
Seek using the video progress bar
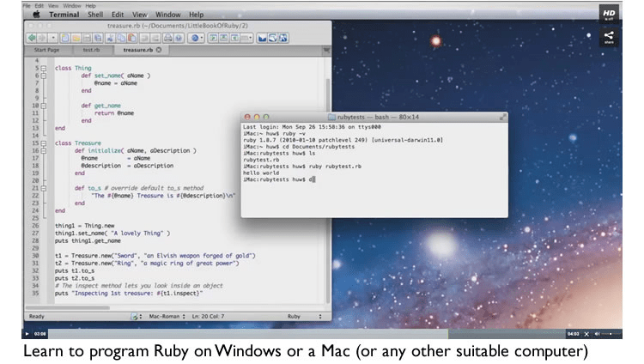(307, 334)
